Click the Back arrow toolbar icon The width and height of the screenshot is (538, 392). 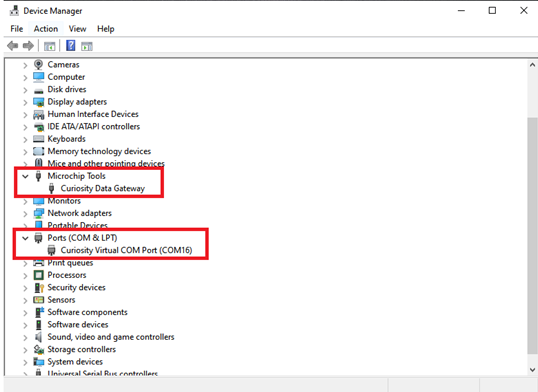coord(13,46)
